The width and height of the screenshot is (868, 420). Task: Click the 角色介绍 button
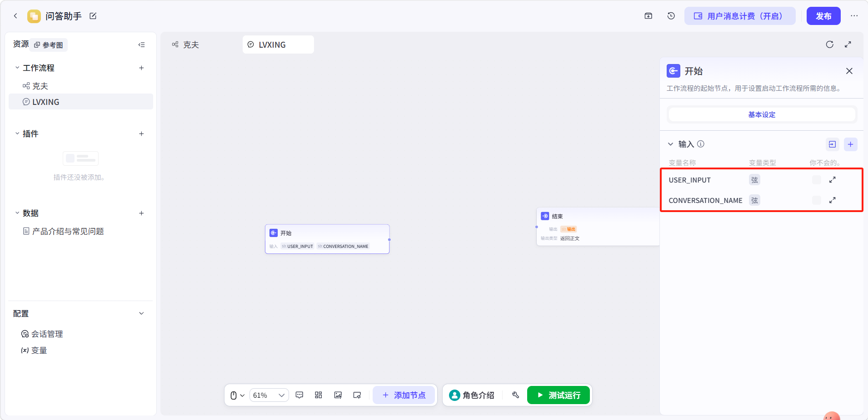pyautogui.click(x=472, y=395)
